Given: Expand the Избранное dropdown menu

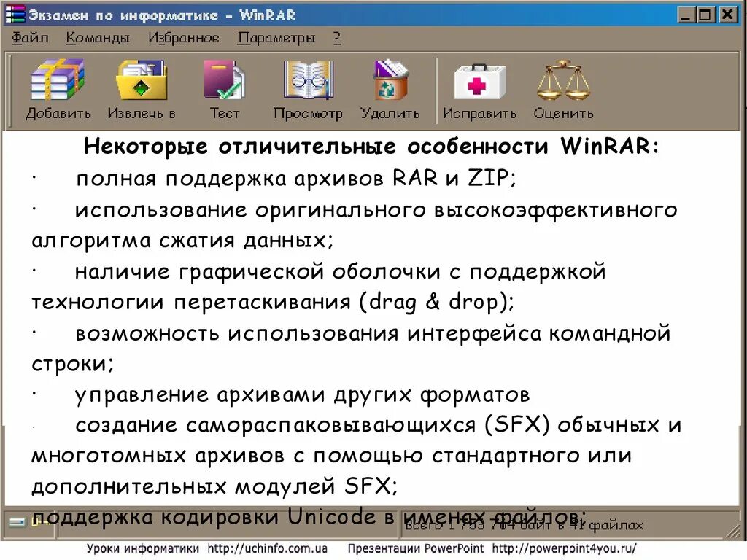Looking at the screenshot, I should click(x=183, y=36).
